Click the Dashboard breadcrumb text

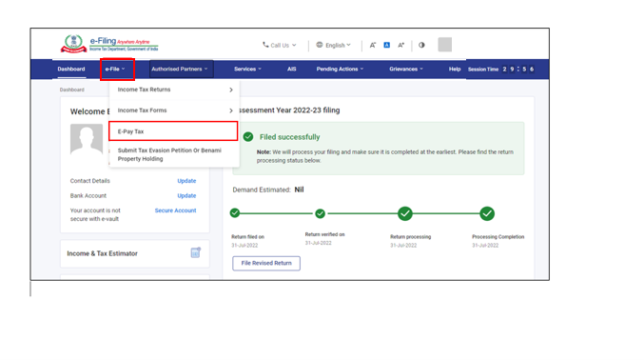[72, 90]
